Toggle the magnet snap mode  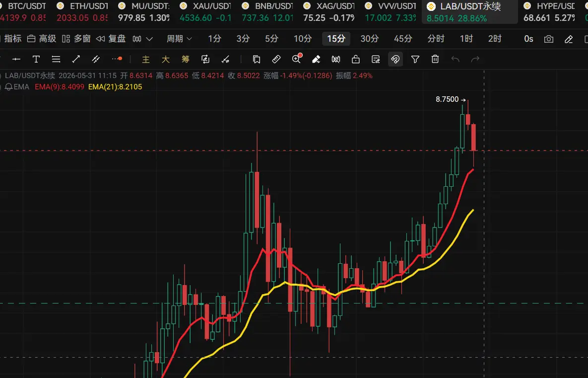coord(395,59)
